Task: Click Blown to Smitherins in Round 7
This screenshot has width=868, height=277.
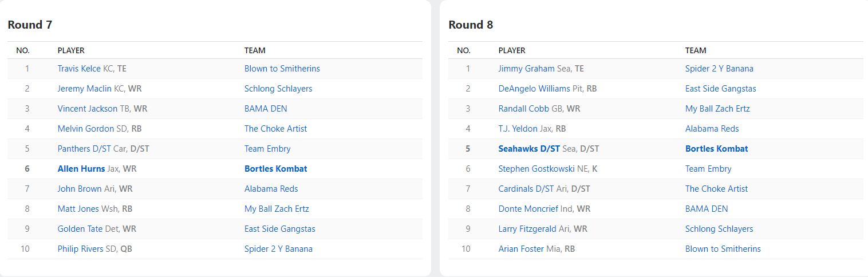Action: tap(282, 69)
